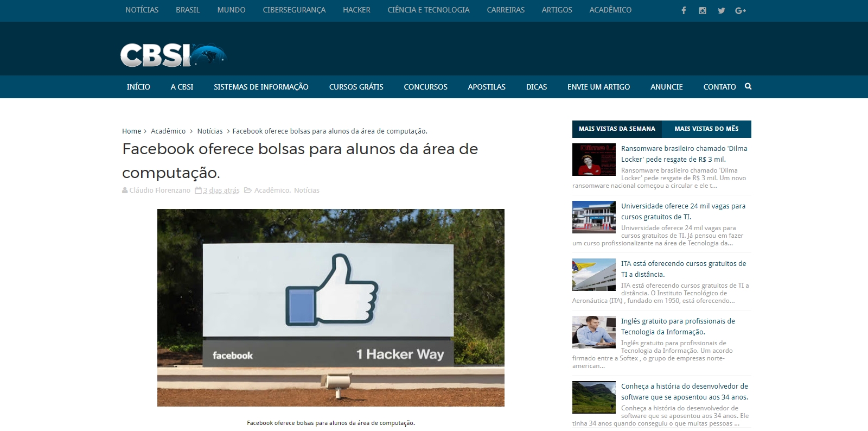868x431 pixels.
Task: Open the MUNDO top menu item
Action: click(231, 10)
